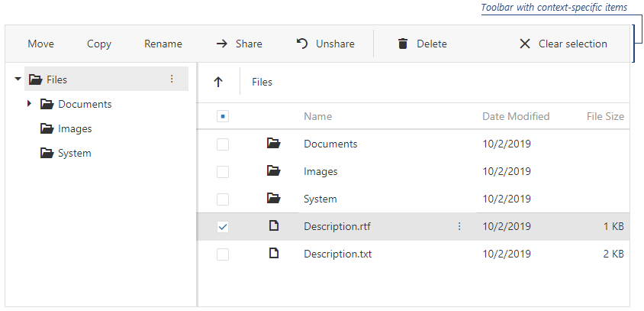The height and width of the screenshot is (311, 644).
Task: Click the Delete trash can icon
Action: coord(403,44)
